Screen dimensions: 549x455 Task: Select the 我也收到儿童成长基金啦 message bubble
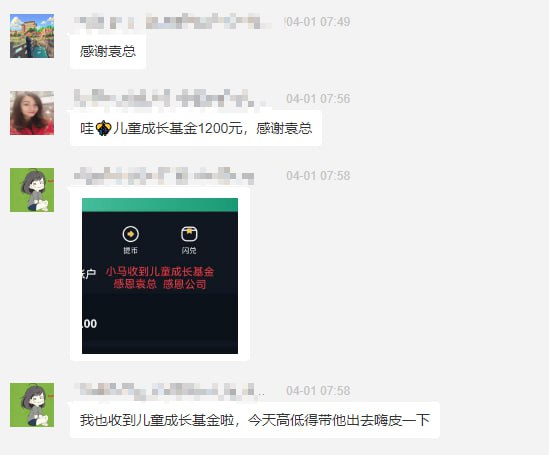pyautogui.click(x=255, y=420)
